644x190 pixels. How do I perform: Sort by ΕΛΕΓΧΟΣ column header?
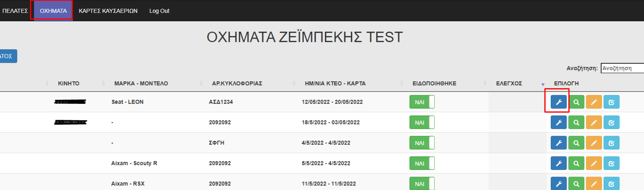(509, 83)
